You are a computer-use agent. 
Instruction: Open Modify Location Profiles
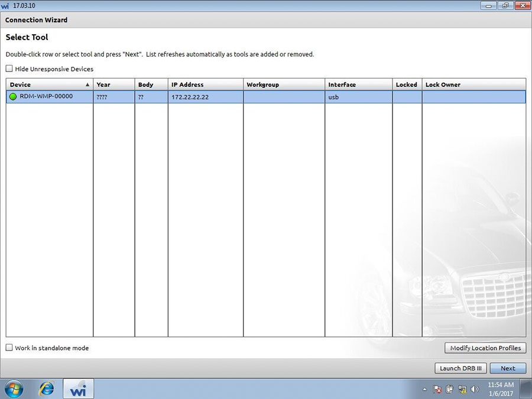pos(485,348)
